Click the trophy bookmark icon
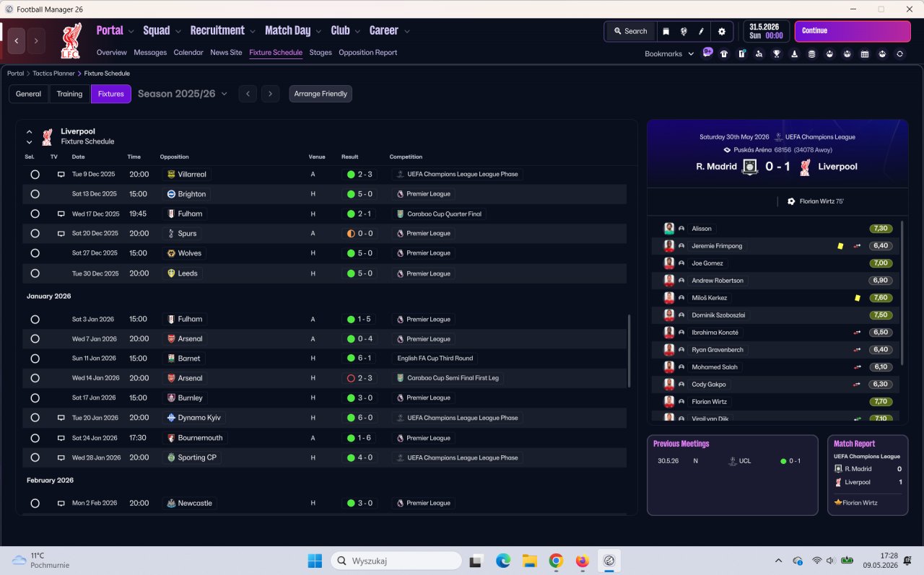924x575 pixels. pyautogui.click(x=777, y=54)
